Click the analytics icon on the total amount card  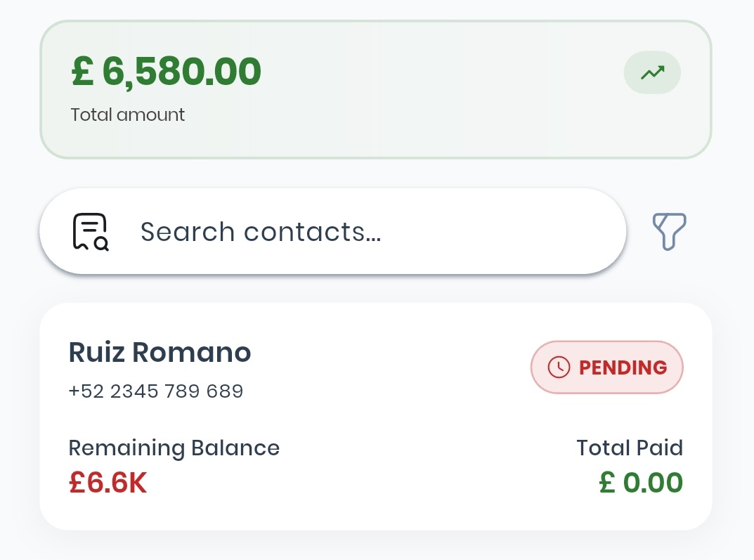[652, 72]
